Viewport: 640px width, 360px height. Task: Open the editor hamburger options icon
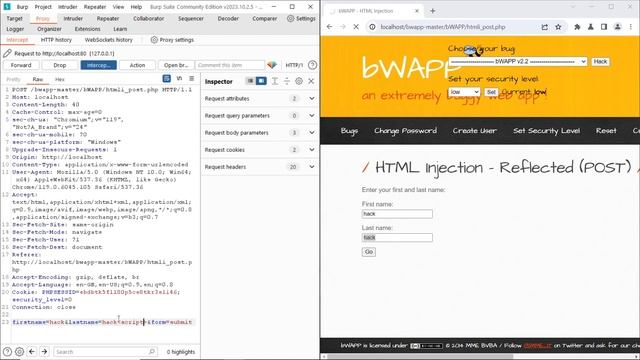point(191,78)
